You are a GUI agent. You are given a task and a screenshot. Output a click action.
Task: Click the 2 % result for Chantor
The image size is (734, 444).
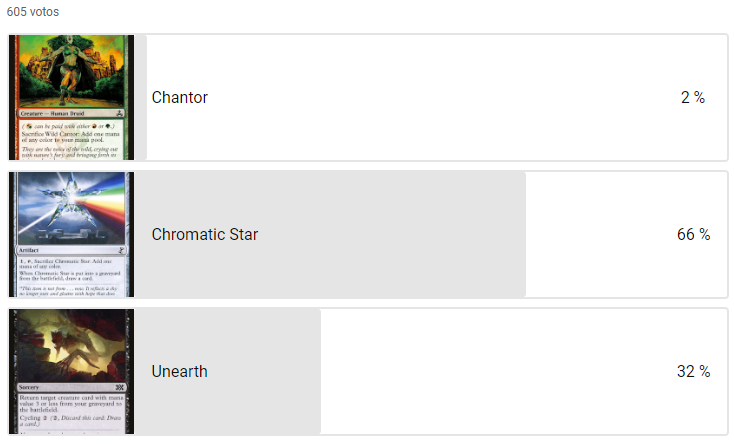[x=693, y=97]
